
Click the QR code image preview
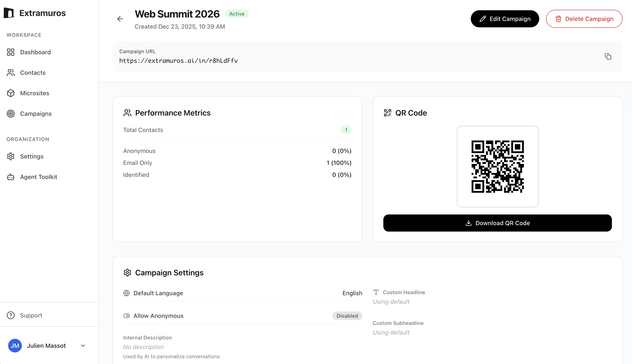497,167
